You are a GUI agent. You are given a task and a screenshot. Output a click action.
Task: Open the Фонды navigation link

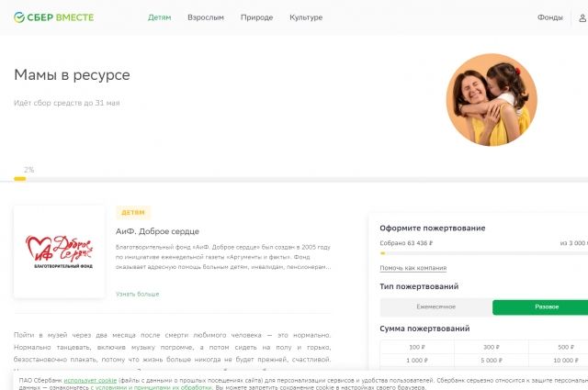click(x=549, y=17)
